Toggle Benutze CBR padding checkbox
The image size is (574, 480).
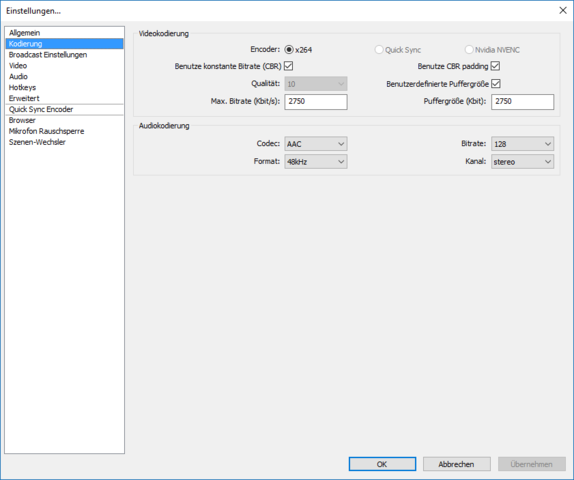[495, 66]
